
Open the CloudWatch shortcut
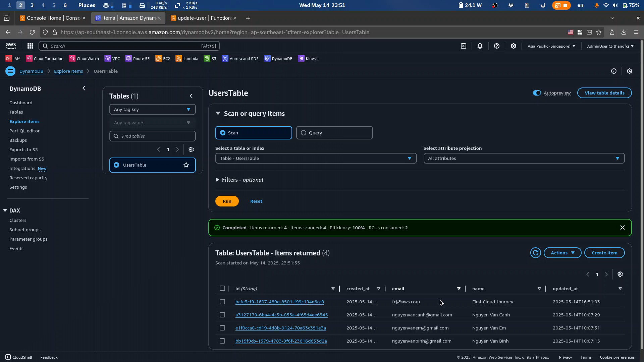(x=84, y=58)
